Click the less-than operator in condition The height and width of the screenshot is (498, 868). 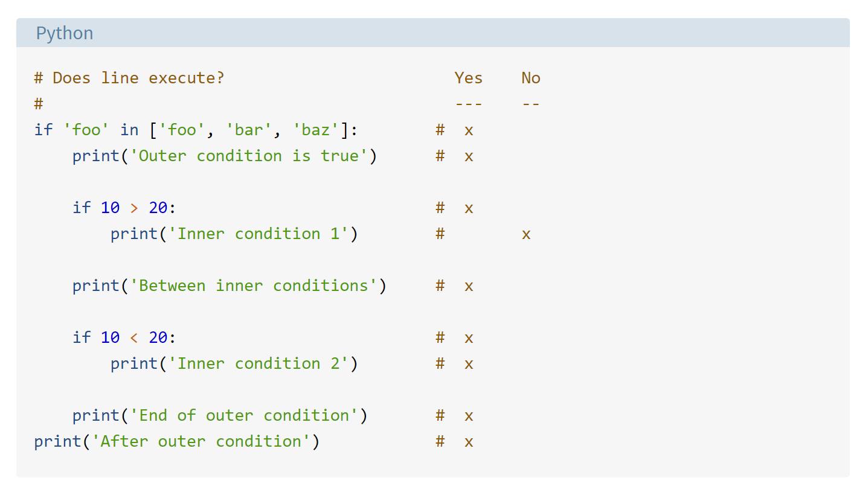(134, 338)
